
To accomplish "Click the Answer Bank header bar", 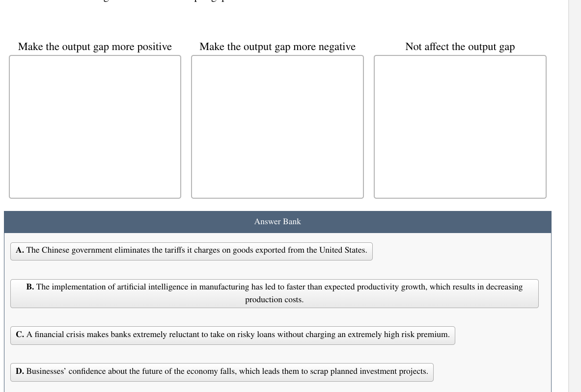I will [x=277, y=222].
